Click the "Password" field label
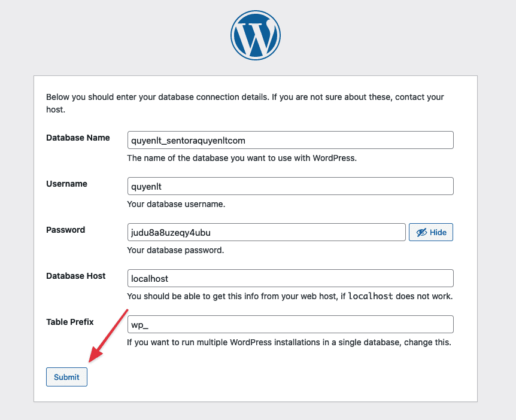 [65, 230]
